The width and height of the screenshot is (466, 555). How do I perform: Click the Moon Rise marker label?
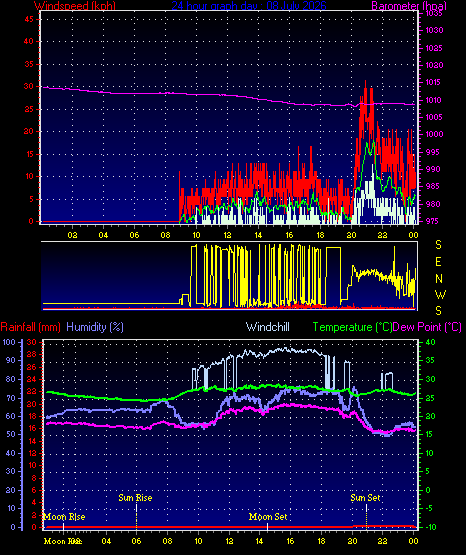(64, 517)
